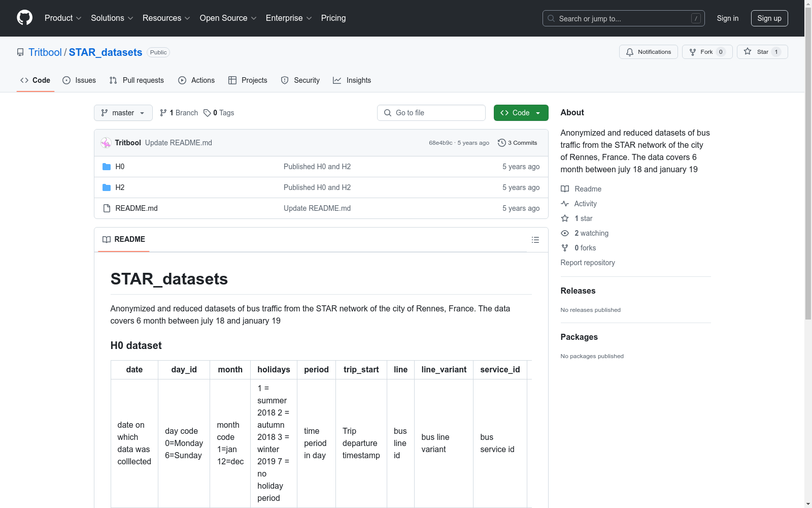Viewport: 812px width, 508px height.
Task: Expand the Solutions dropdown
Action: point(112,18)
